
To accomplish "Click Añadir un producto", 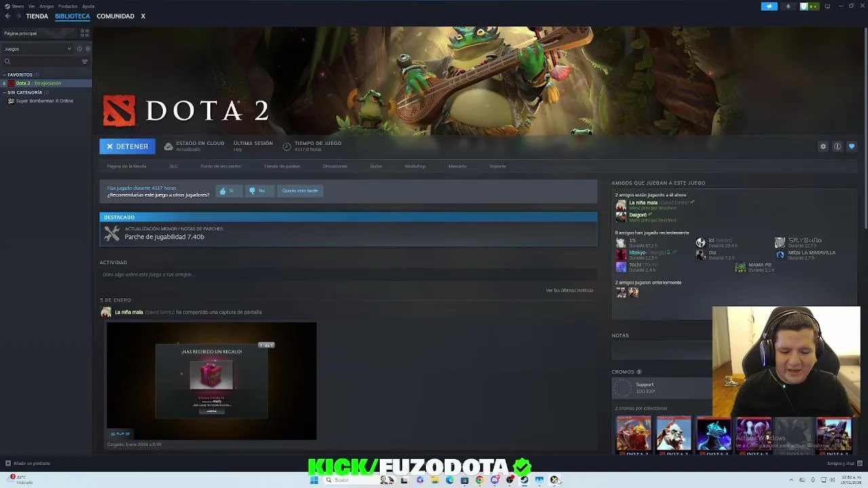I will click(x=28, y=464).
